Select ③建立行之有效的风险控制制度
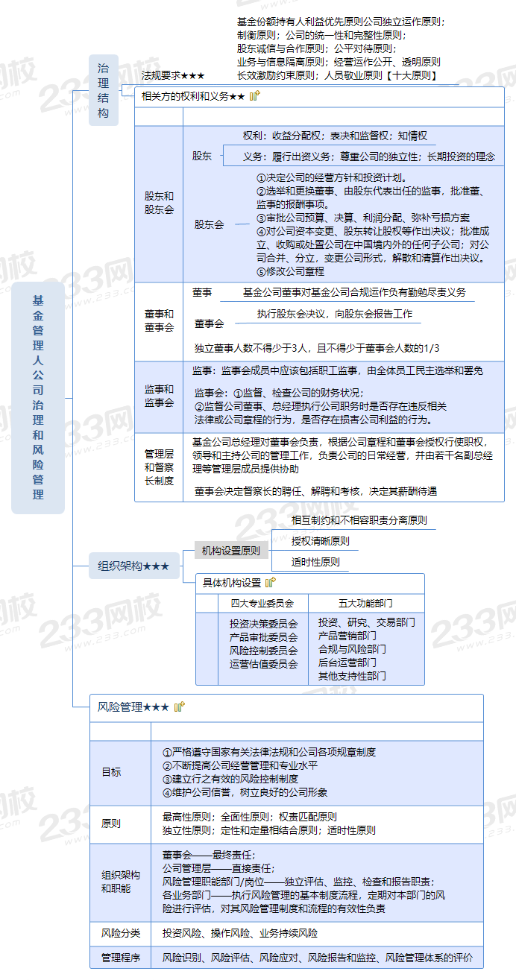The width and height of the screenshot is (516, 980). click(x=230, y=779)
